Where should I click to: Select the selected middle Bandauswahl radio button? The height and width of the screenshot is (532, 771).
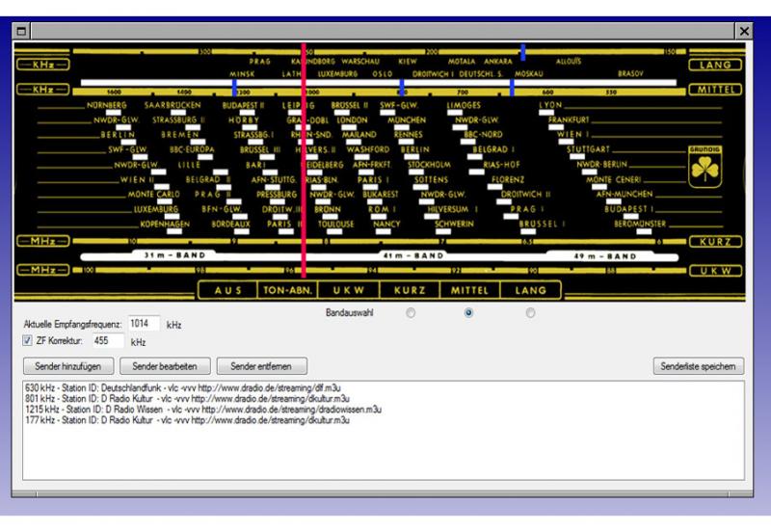pos(469,313)
